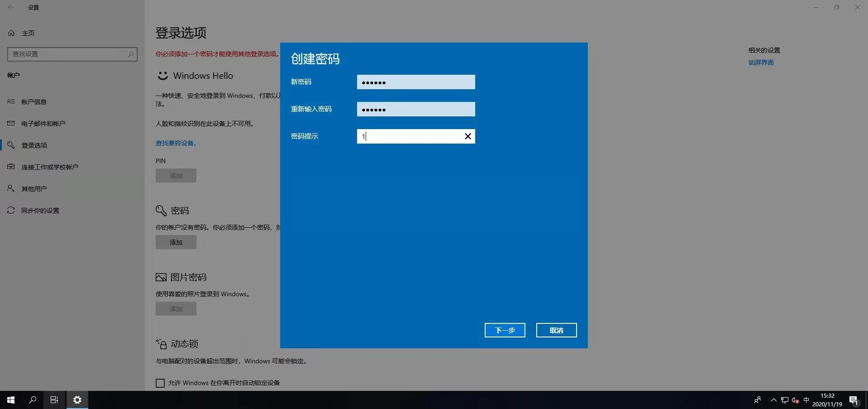Click the 登录选项 page heading

tap(181, 33)
